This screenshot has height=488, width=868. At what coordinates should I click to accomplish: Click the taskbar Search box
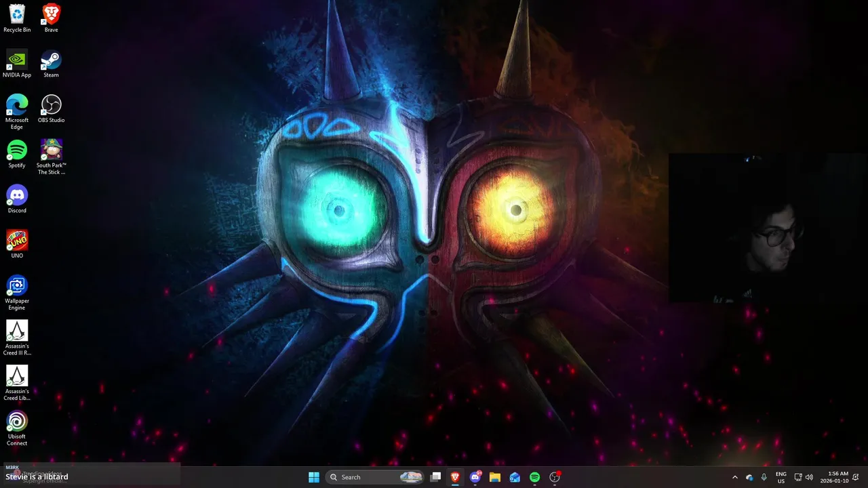click(375, 477)
